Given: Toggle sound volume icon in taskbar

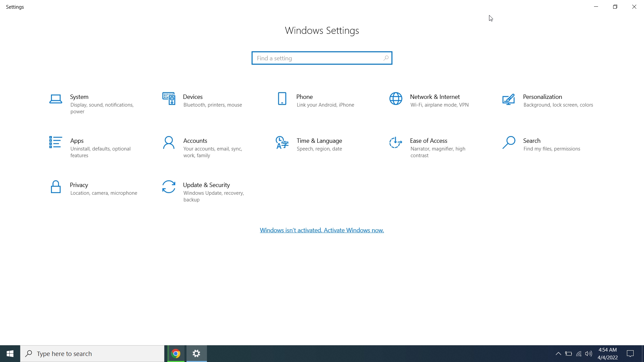Looking at the screenshot, I should click(x=589, y=354).
